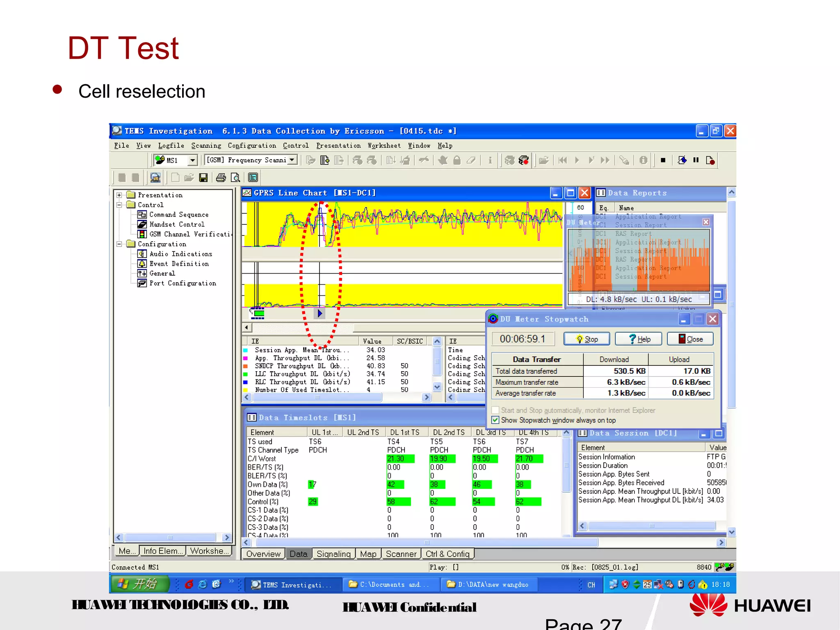Toggle Start and Stop automatically checkbox
840x630 pixels.
(x=495, y=410)
